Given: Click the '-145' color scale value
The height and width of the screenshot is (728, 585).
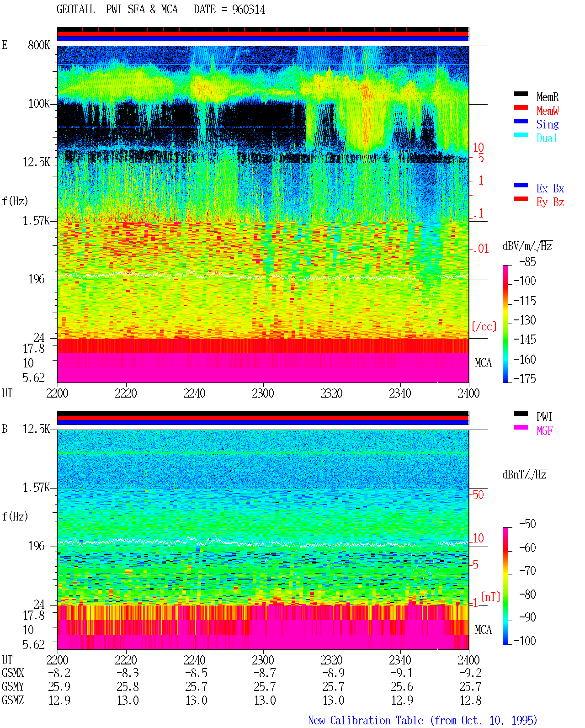Looking at the screenshot, I should coord(525,340).
